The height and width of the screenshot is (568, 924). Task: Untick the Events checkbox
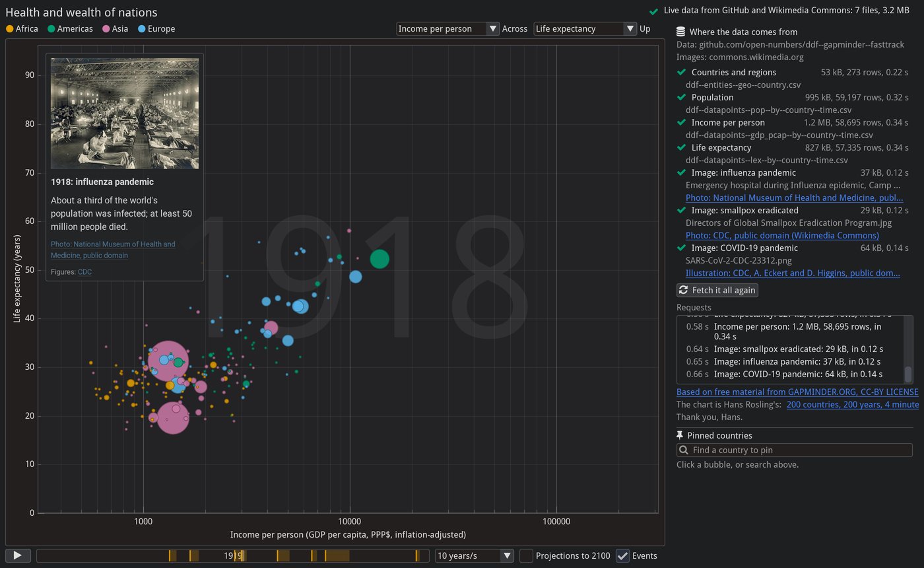tap(622, 555)
